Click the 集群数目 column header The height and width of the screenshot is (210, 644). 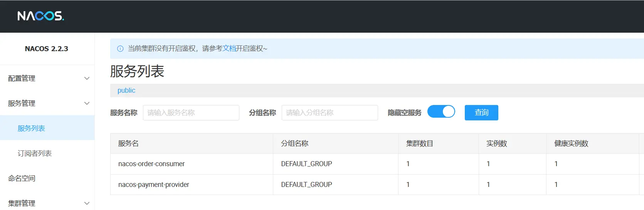(x=419, y=143)
